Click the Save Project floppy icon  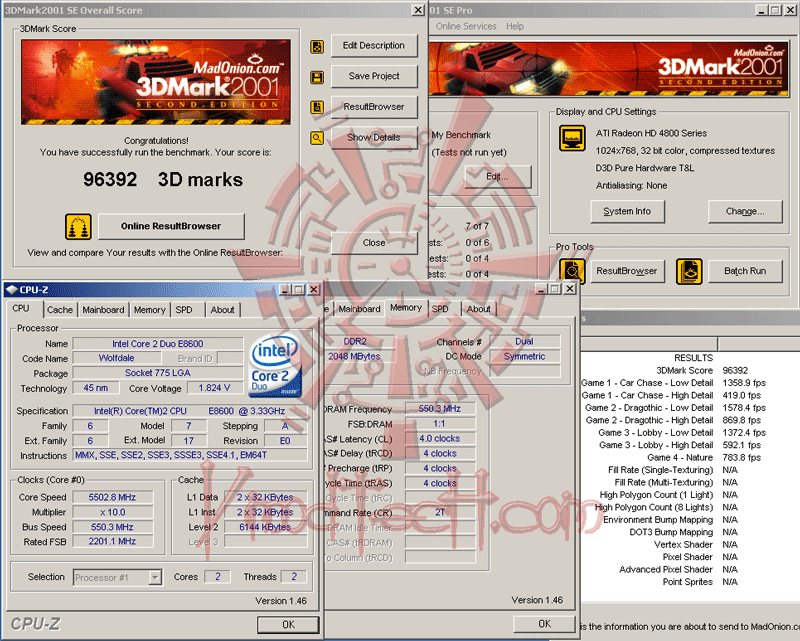point(317,77)
